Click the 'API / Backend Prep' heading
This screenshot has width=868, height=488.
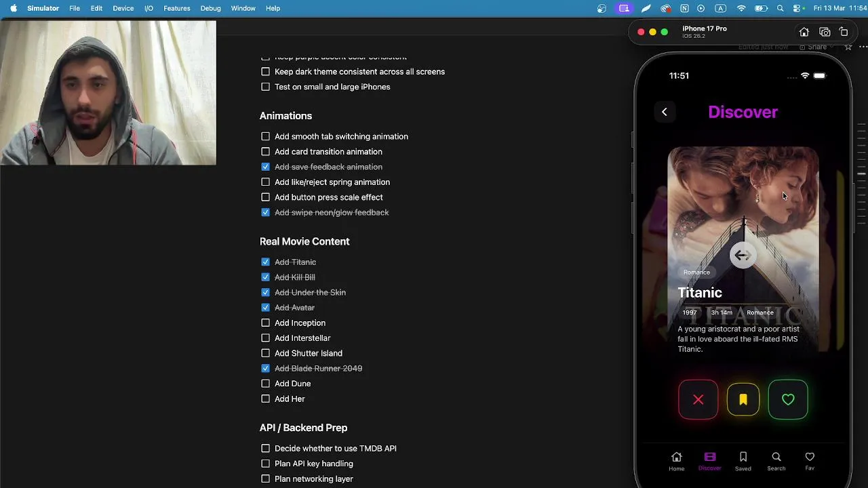(x=303, y=428)
